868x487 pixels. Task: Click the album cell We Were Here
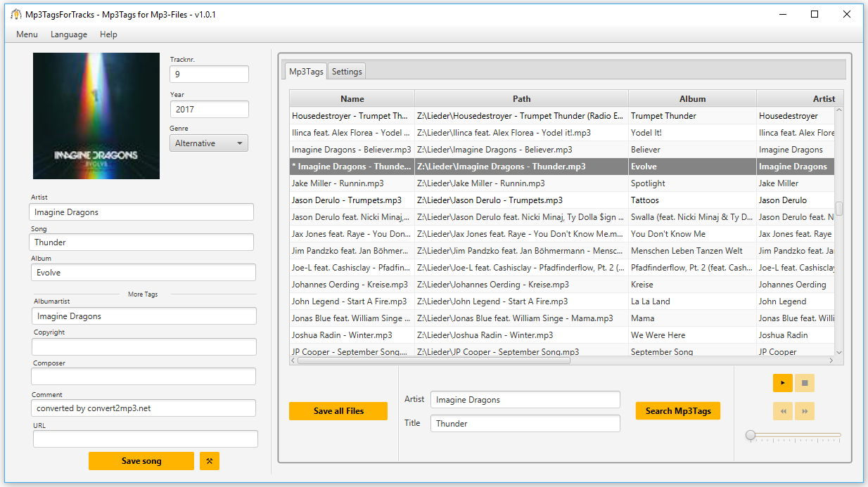[693, 335]
